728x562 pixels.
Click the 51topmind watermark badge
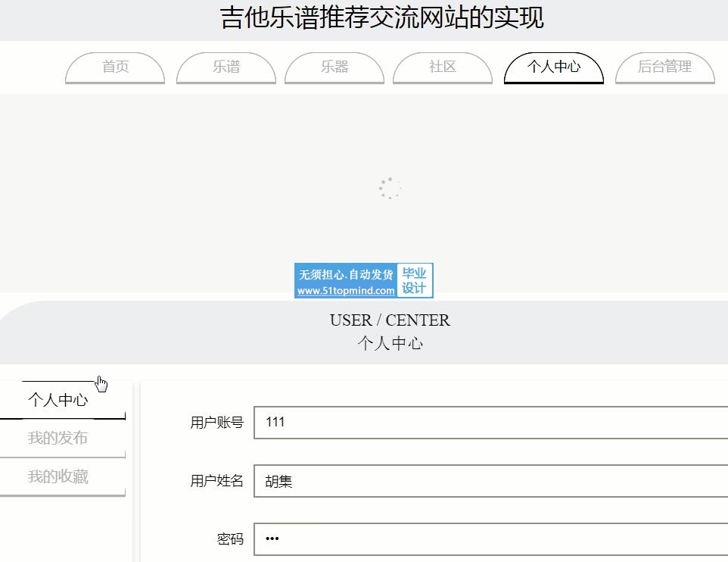pyautogui.click(x=347, y=281)
